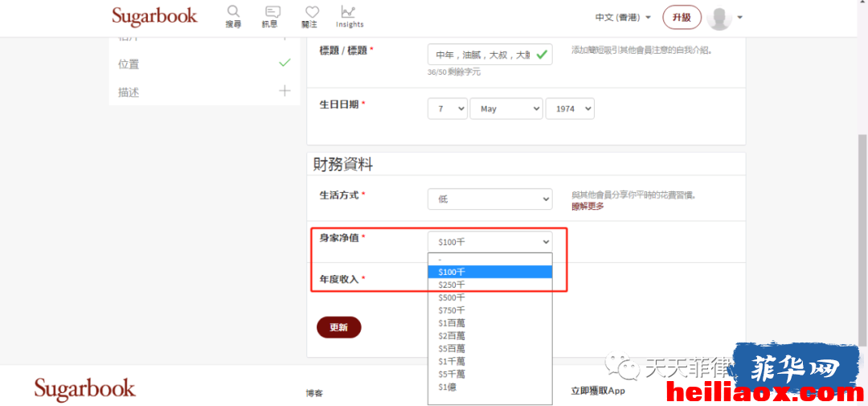Click the Sugarbook logo in the header
The height and width of the screenshot is (406, 868).
click(154, 15)
